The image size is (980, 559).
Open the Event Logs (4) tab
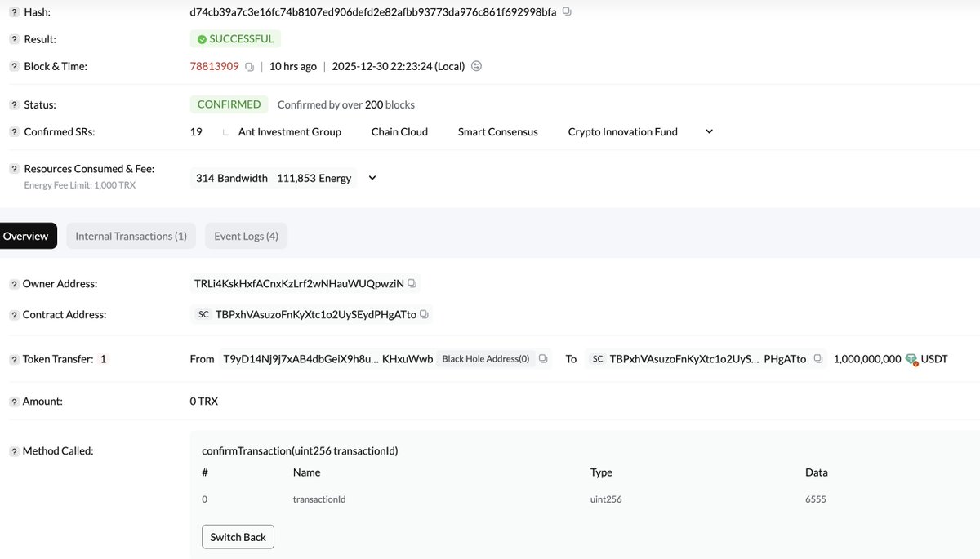(246, 236)
